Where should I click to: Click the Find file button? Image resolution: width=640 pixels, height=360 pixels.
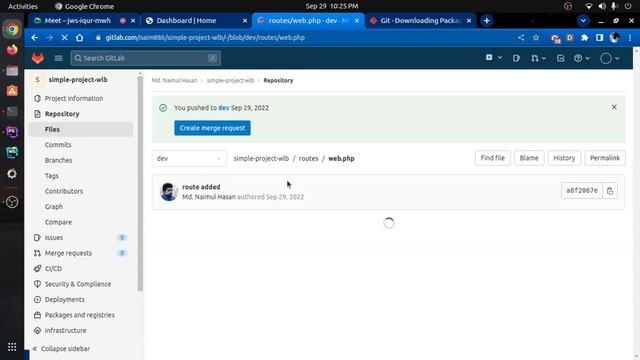493,158
